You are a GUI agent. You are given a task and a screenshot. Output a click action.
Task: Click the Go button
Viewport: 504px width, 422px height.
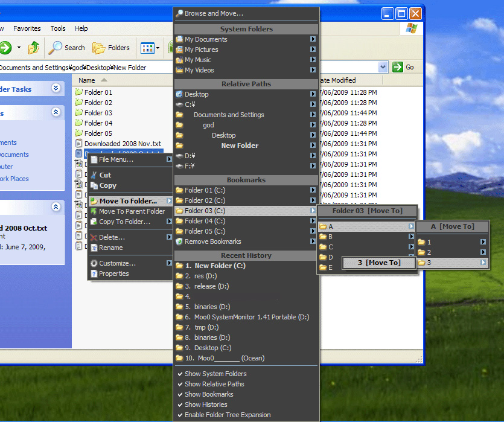coord(404,67)
